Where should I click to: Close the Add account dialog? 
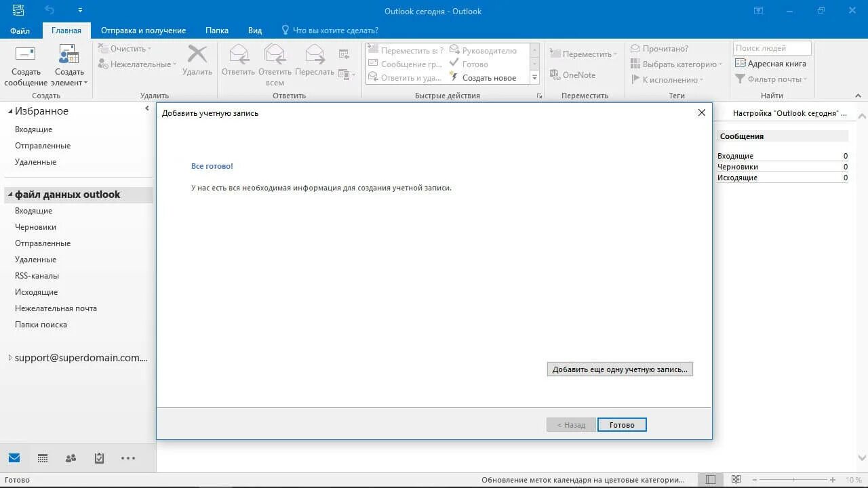coord(701,113)
